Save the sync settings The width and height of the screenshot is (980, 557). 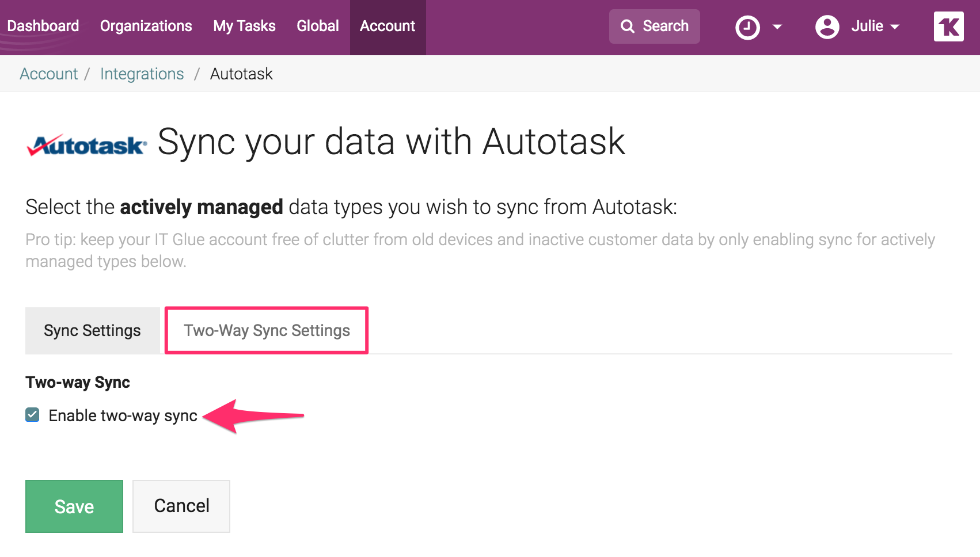click(74, 506)
